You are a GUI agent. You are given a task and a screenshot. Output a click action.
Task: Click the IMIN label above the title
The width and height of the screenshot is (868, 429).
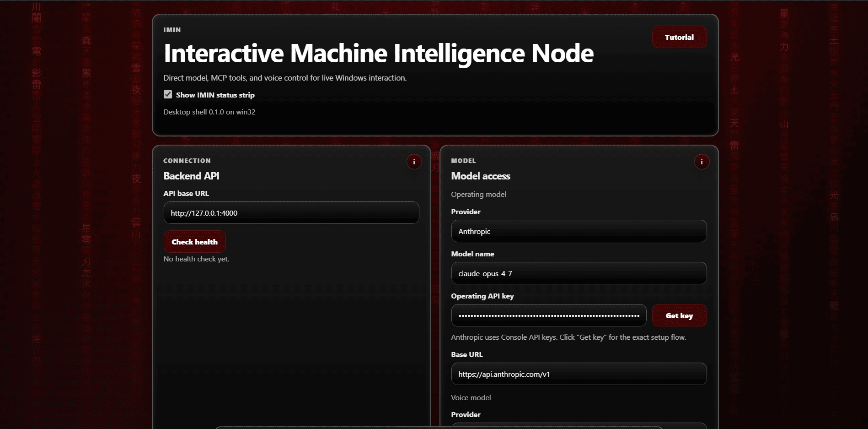pos(172,30)
